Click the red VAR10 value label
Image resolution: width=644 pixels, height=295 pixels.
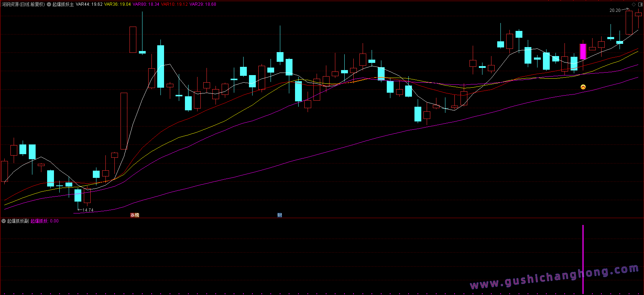(174, 5)
